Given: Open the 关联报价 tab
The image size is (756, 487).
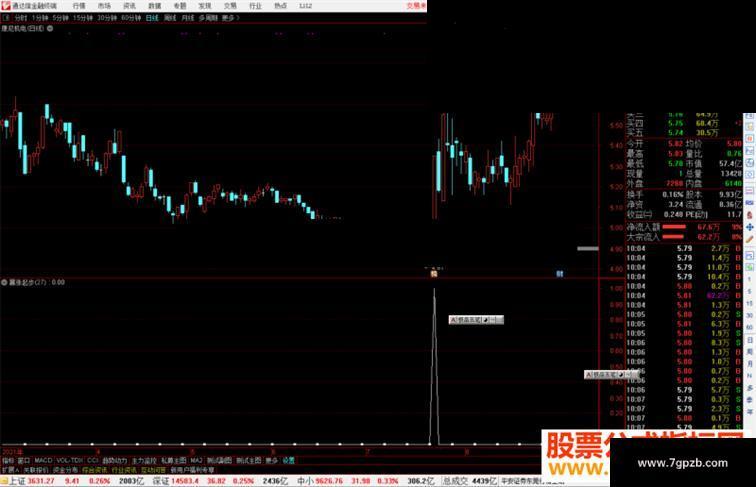Looking at the screenshot, I should (x=36, y=470).
